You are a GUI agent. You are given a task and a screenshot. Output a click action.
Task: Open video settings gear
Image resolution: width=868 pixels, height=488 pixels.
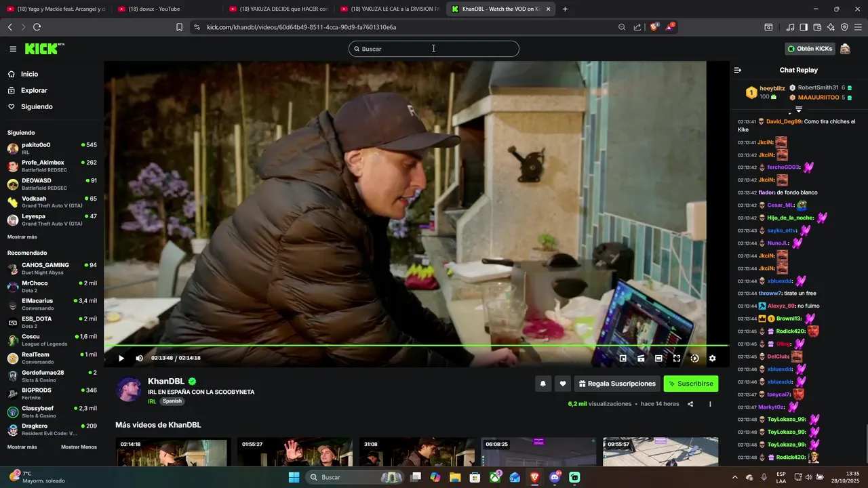(712, 358)
